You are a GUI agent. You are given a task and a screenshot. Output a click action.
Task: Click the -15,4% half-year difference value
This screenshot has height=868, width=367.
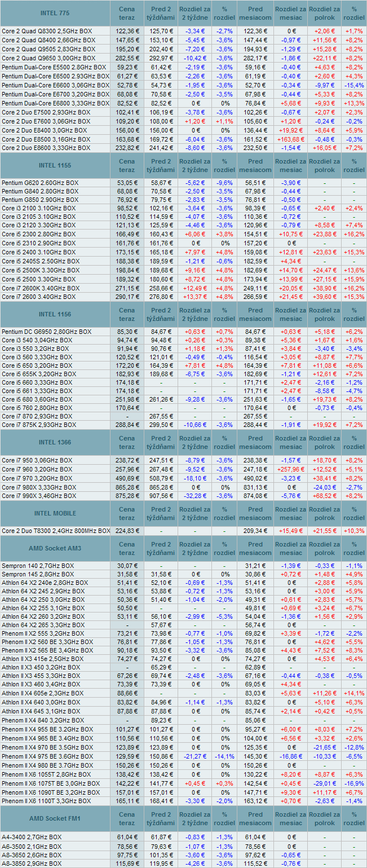coord(354,85)
